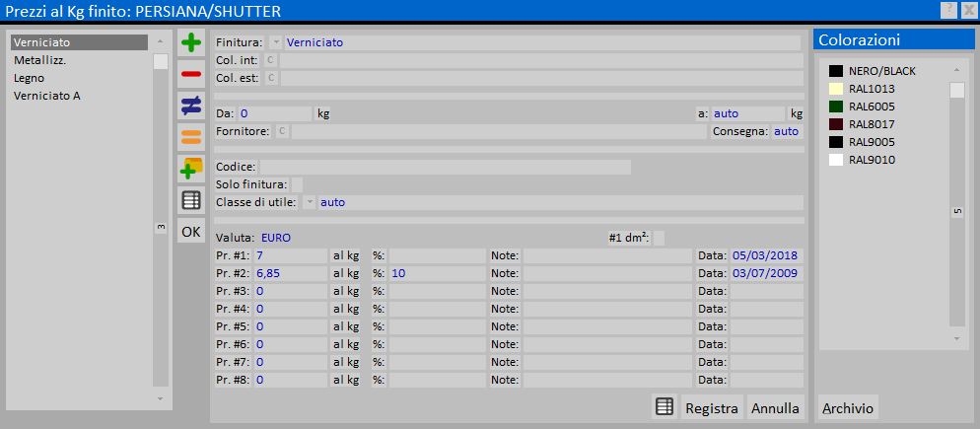Add a new finish with green plus icon

pyautogui.click(x=190, y=43)
